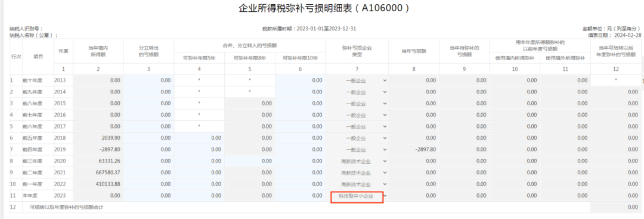Screen dimensions: 644x219
Task: Open enterprise type dropdown for year 2016
Action: pyautogui.click(x=357, y=115)
